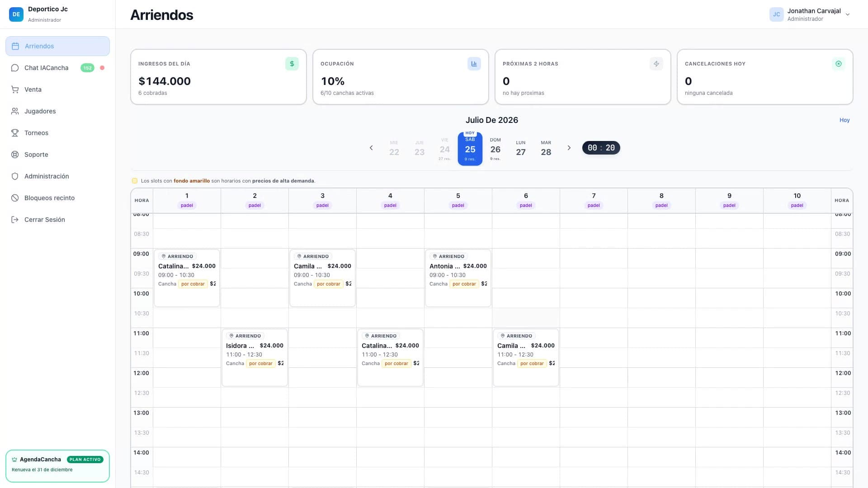This screenshot has width=868, height=488.
Task: Click the ARRIENDO pin icon on court 4 booking
Action: coord(367,336)
